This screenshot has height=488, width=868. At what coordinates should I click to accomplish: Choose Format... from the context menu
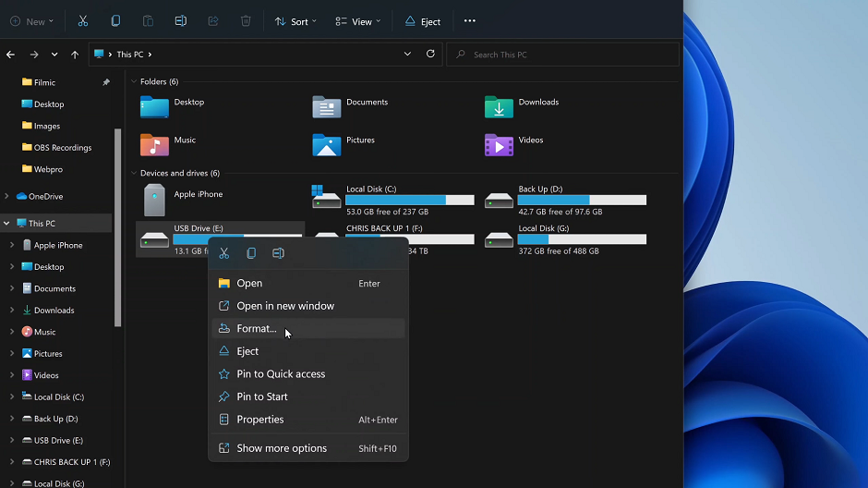[308, 328]
